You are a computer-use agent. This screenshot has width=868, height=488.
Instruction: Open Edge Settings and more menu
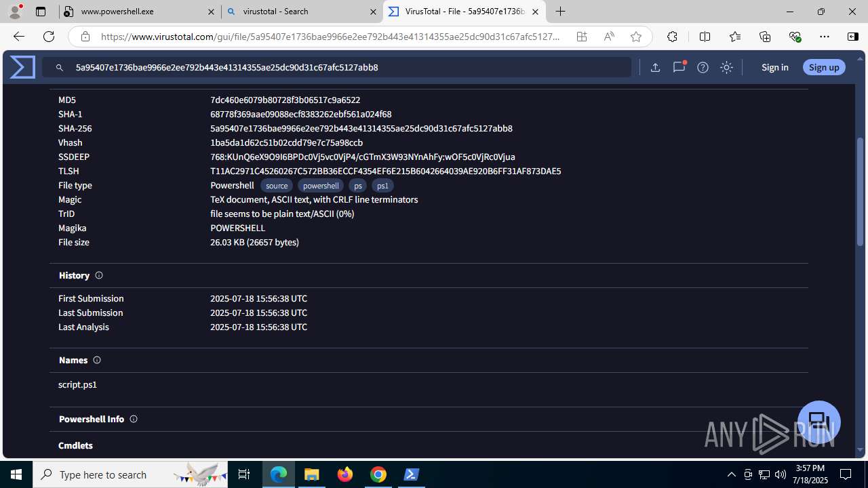coord(825,37)
